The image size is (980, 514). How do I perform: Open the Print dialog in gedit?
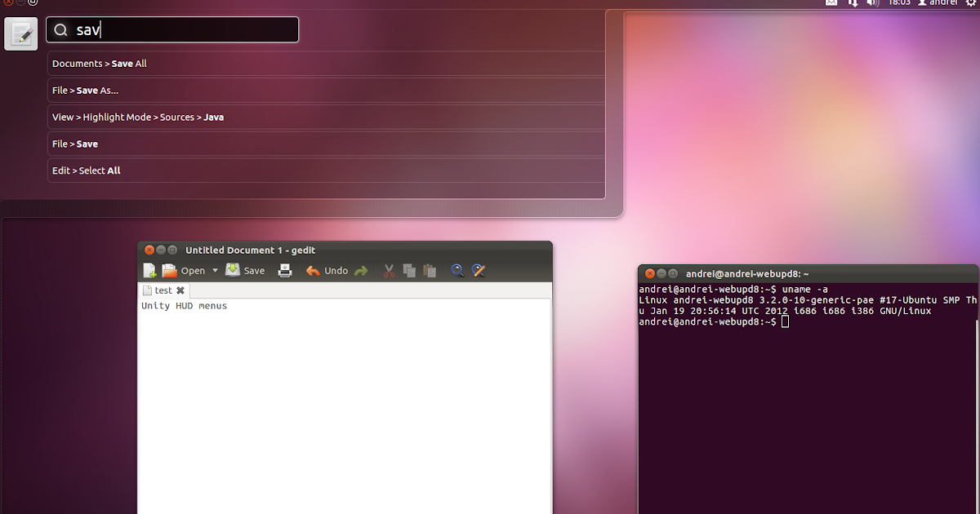point(285,270)
